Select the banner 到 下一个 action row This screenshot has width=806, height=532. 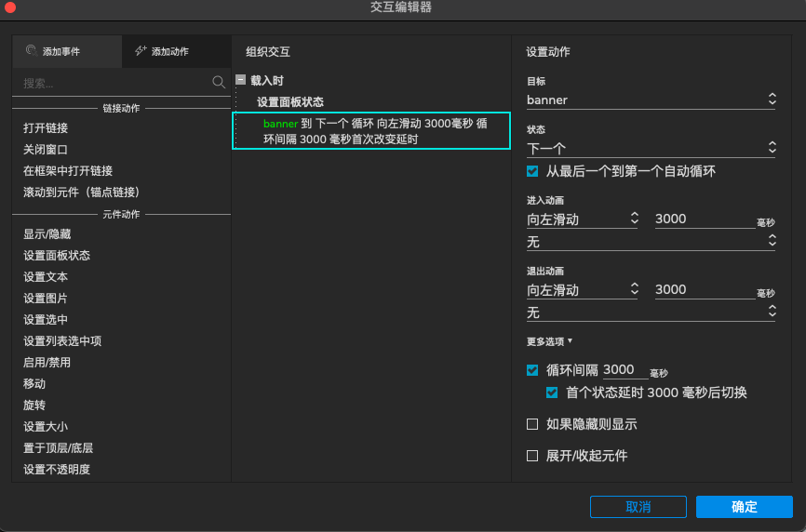[371, 131]
